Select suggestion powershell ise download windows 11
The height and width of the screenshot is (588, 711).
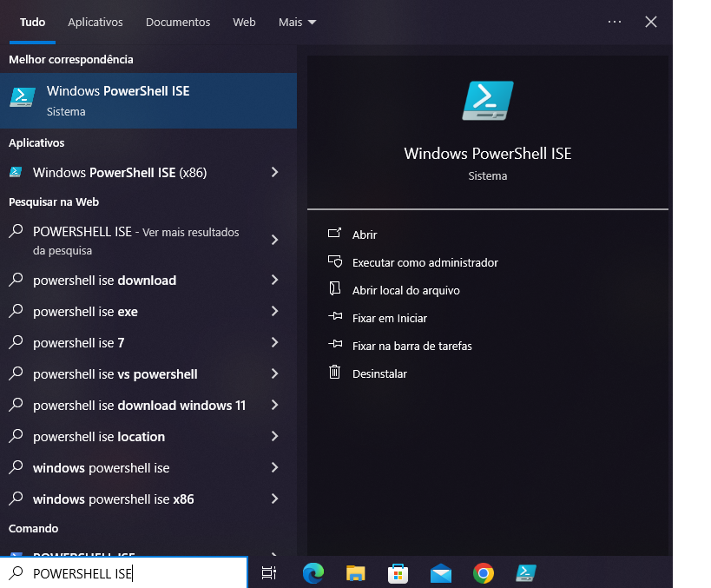(148, 406)
